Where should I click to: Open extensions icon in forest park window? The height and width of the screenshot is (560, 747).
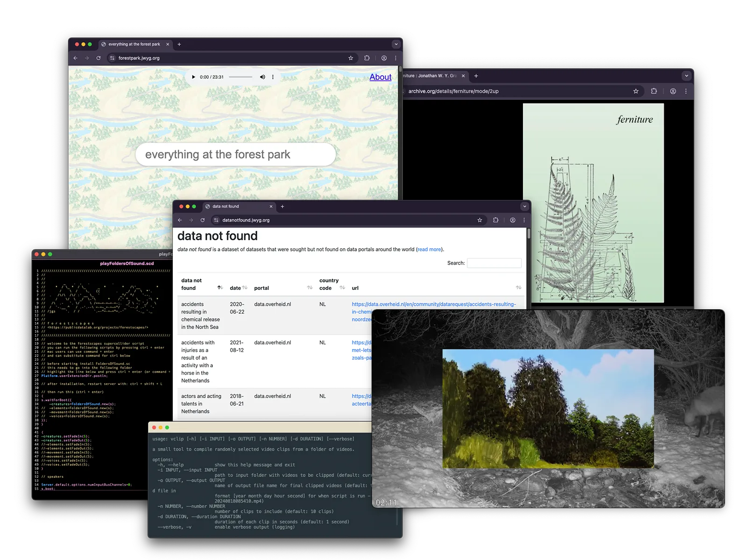pos(367,58)
